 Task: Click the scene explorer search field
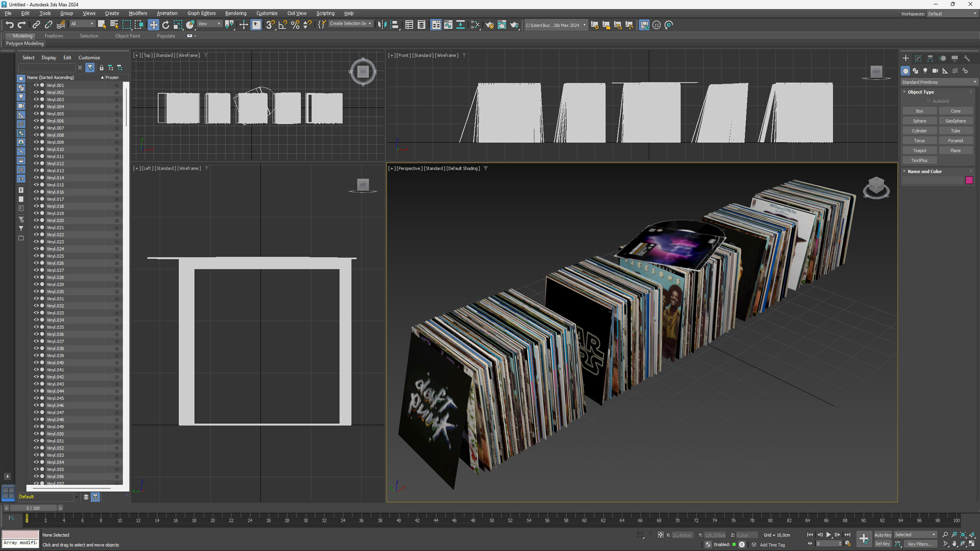[47, 68]
